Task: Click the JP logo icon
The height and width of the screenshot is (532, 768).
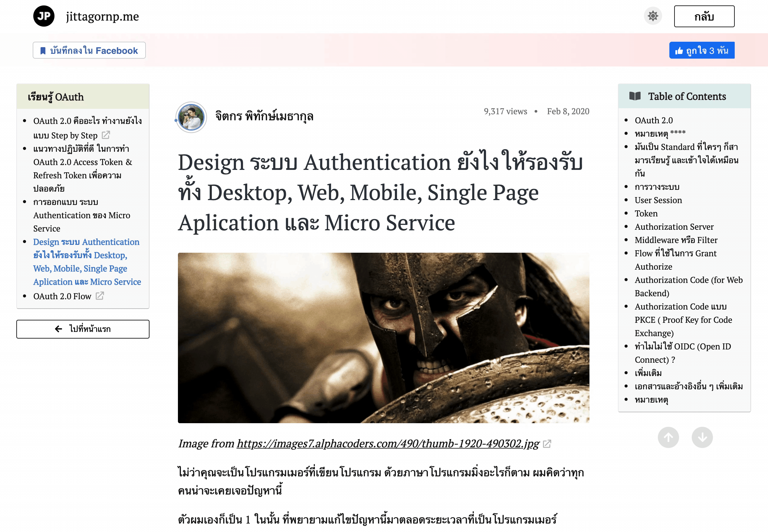Action: coord(44,16)
